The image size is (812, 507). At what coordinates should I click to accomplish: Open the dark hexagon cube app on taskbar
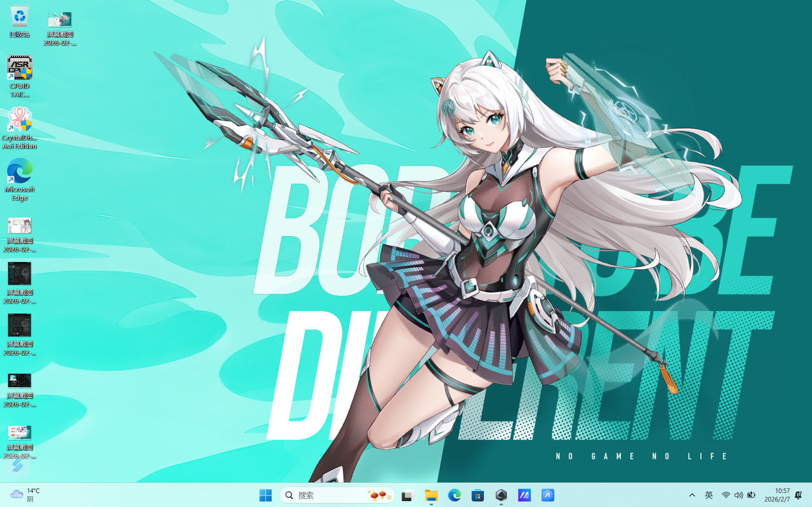(x=501, y=495)
